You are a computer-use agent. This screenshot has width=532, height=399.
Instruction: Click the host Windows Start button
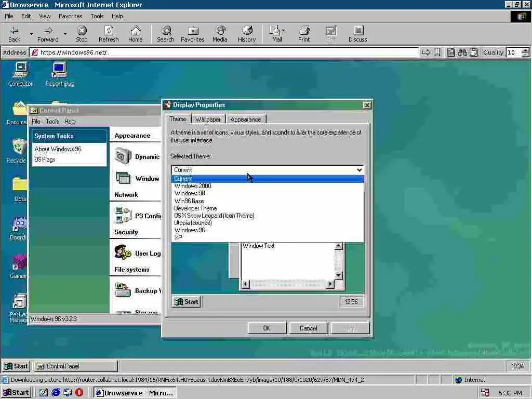click(16, 393)
